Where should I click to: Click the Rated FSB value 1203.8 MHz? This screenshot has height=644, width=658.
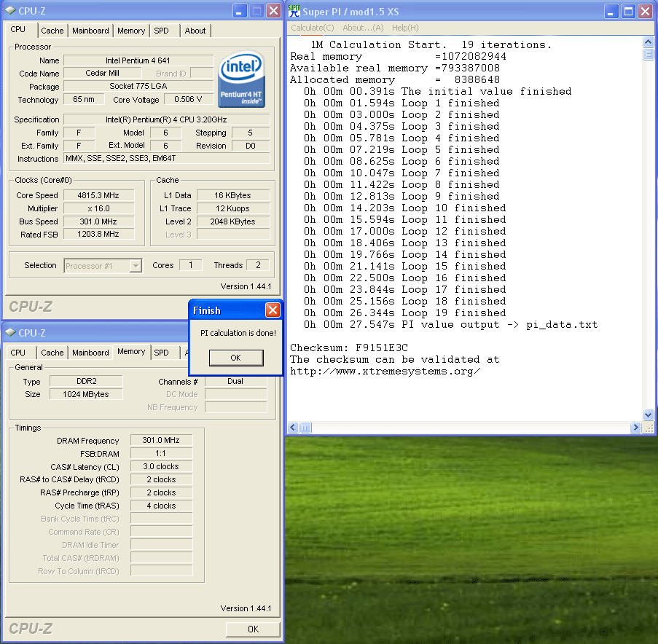point(98,234)
